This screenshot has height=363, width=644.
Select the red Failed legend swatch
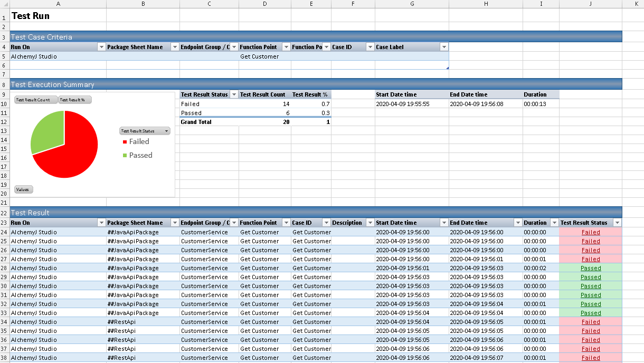(125, 142)
